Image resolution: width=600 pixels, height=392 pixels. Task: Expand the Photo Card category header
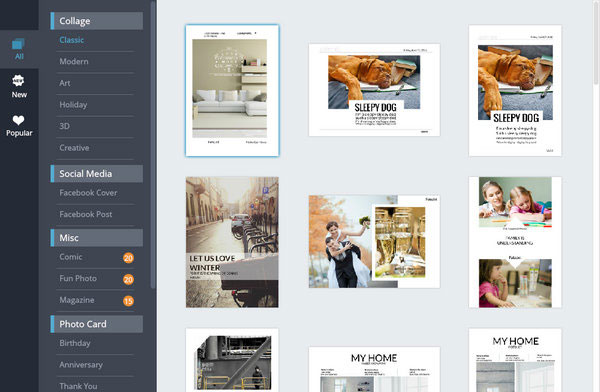pos(97,324)
